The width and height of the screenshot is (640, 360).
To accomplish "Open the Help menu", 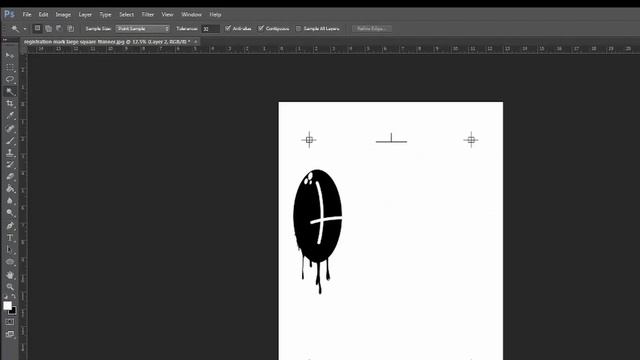I will coord(215,14).
